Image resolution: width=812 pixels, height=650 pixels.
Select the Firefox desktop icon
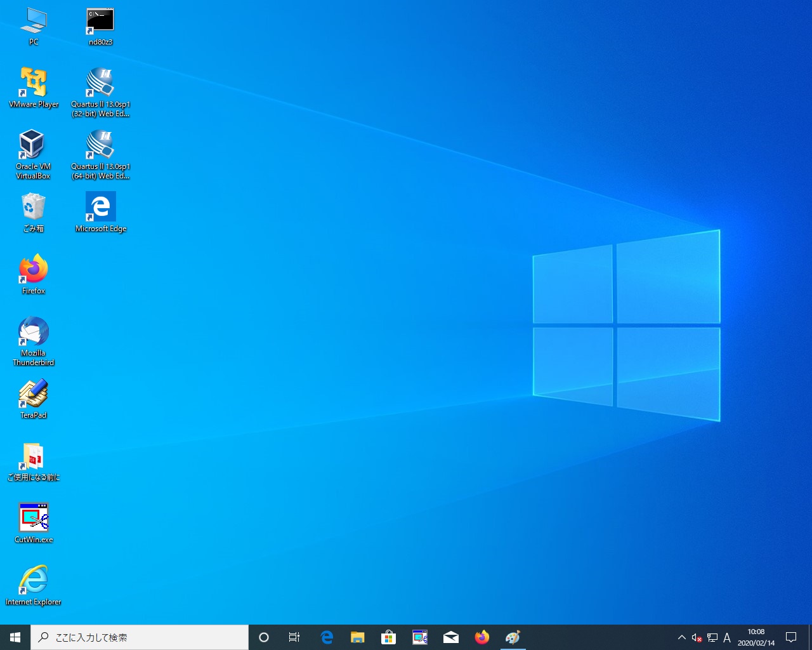point(34,275)
